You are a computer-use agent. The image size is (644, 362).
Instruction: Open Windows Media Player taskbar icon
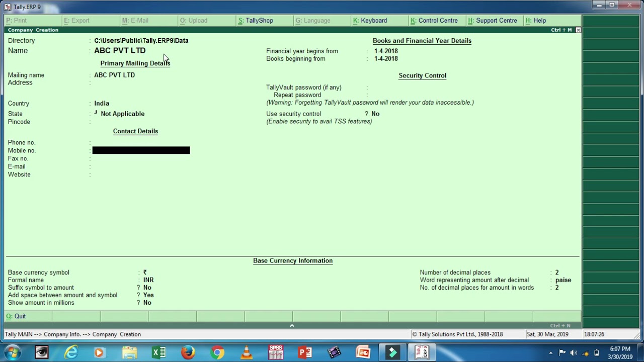[99, 352]
